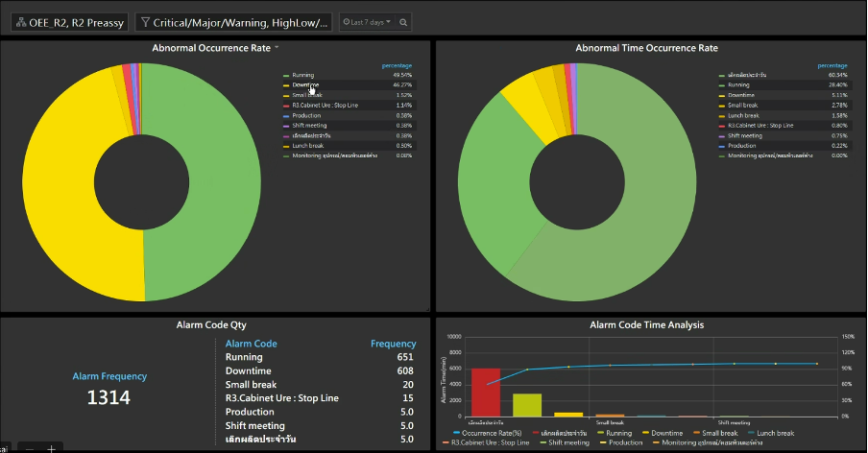Click the clock icon beside Last 7 days
Viewport: 868px width, 453px height.
[x=347, y=22]
